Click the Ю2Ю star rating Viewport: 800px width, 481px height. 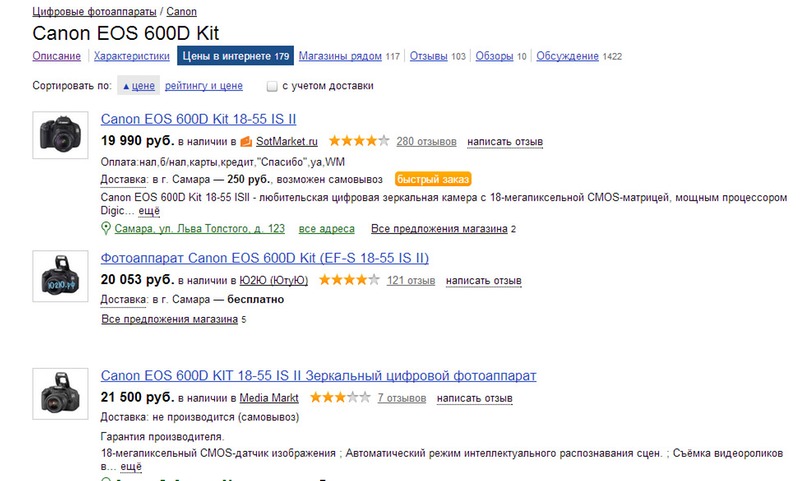click(349, 280)
